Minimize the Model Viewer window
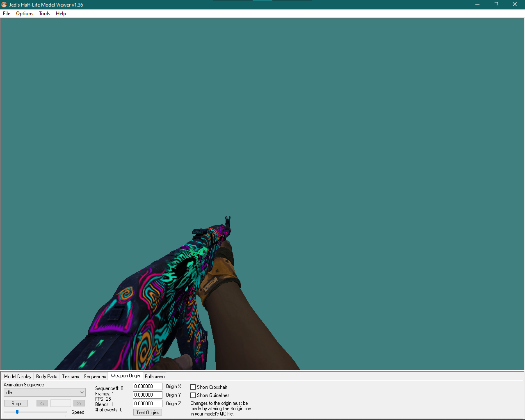 pos(477,5)
